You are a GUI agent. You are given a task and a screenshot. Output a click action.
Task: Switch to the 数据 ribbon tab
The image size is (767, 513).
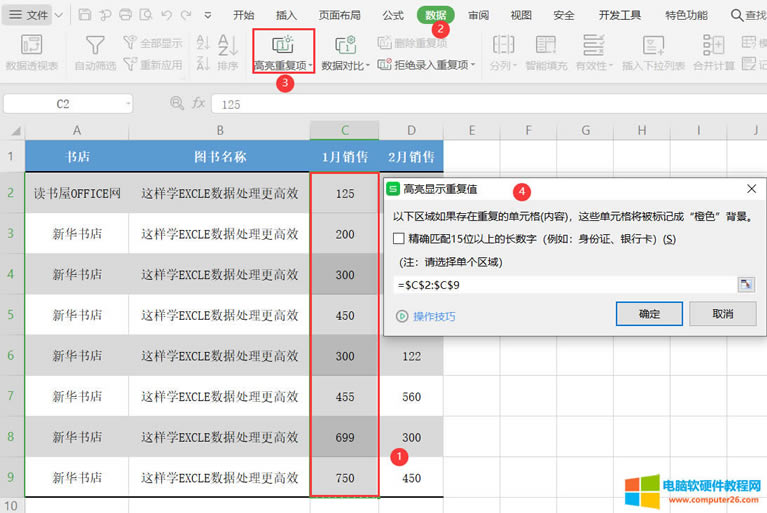(x=436, y=15)
